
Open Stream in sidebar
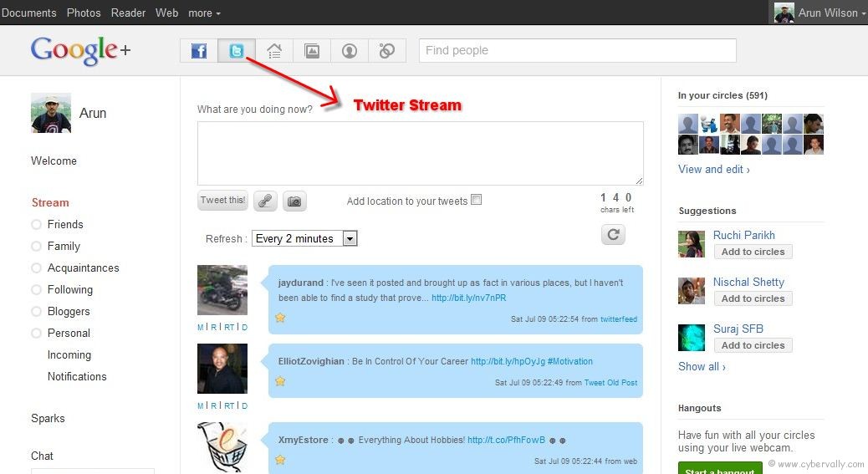[x=50, y=202]
